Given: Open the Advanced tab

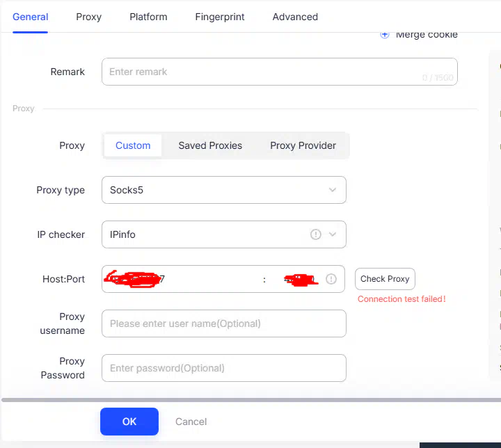Looking at the screenshot, I should click(x=295, y=17).
